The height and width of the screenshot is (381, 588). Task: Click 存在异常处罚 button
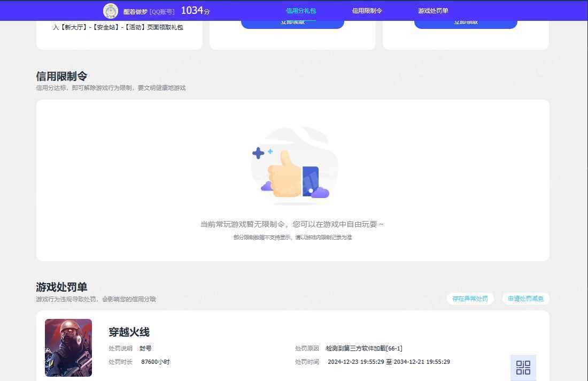pos(470,299)
